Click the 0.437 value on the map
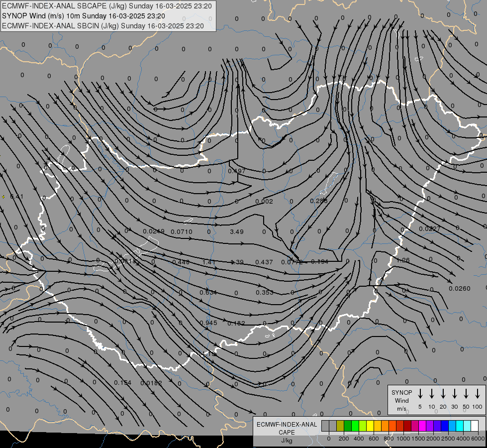The height and width of the screenshot is (448, 487). 264,262
